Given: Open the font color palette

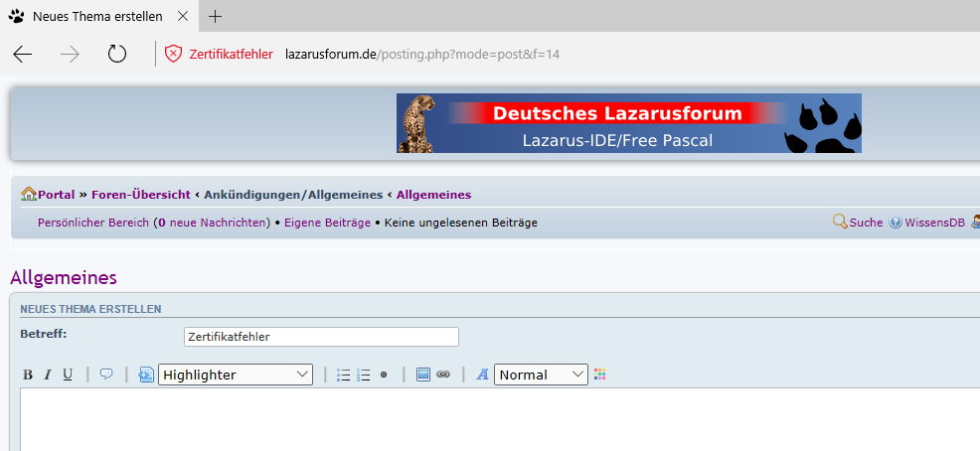Looking at the screenshot, I should point(599,375).
